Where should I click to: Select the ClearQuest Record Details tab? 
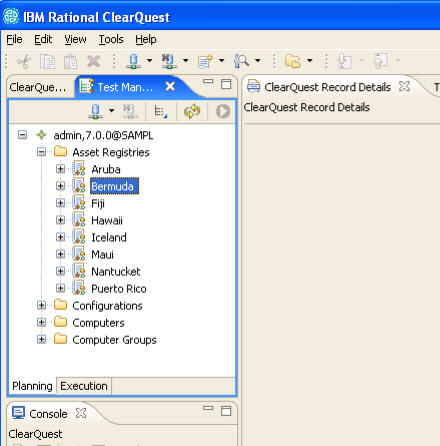pos(327,87)
